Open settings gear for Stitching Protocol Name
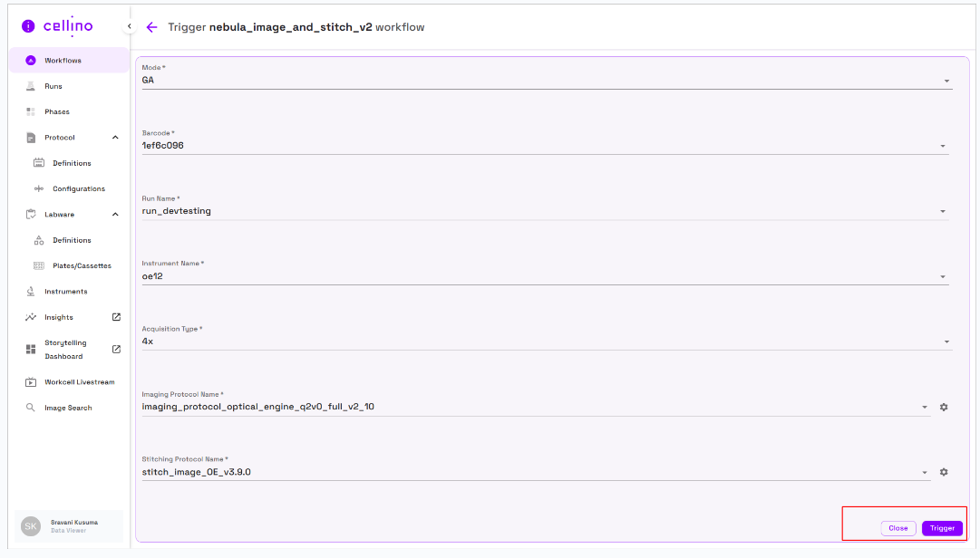 pyautogui.click(x=944, y=473)
